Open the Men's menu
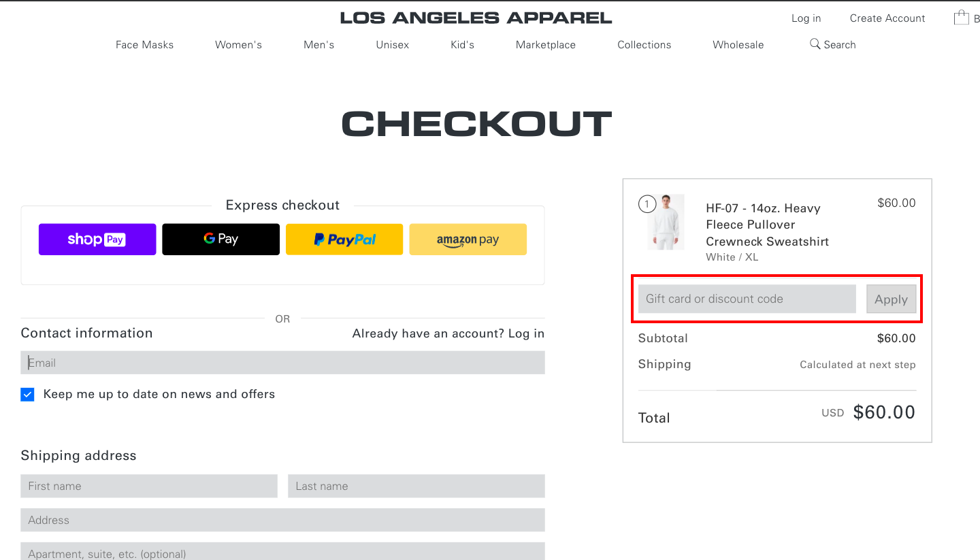The height and width of the screenshot is (560, 980). pos(319,45)
